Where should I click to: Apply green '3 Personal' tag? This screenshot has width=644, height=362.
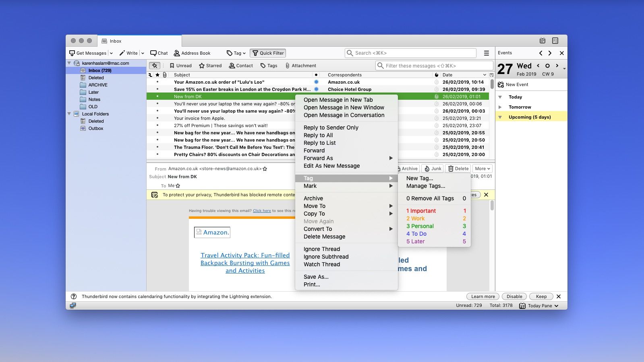click(x=434, y=226)
